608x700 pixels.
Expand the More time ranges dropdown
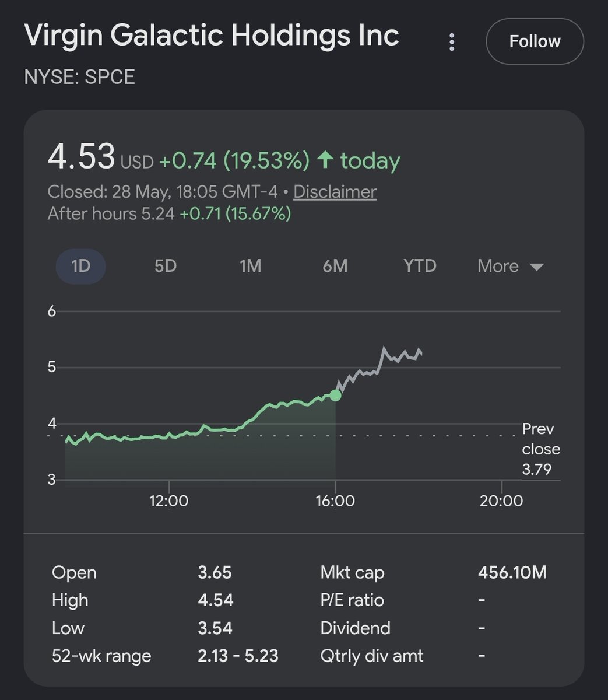(511, 266)
